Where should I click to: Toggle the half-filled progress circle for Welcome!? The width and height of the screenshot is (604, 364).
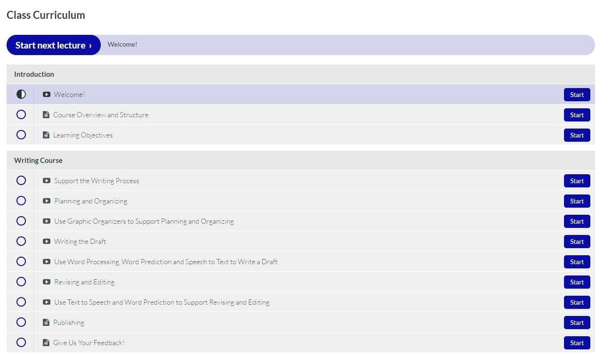pyautogui.click(x=21, y=94)
